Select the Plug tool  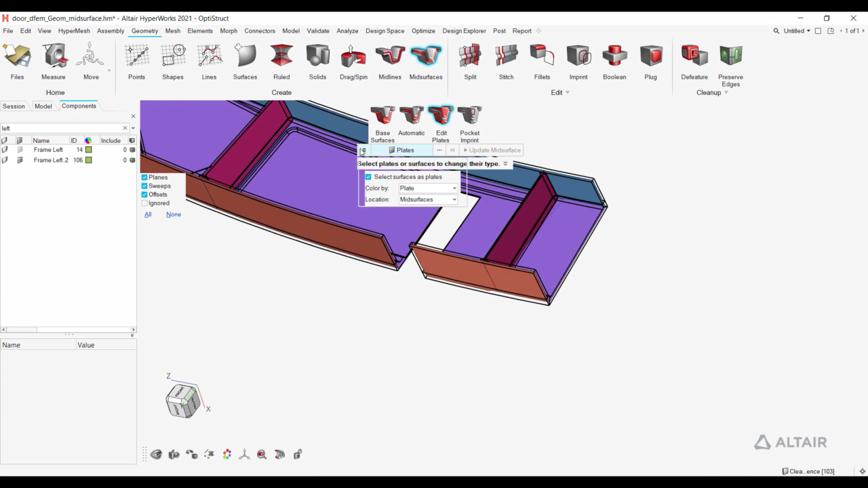(x=651, y=62)
